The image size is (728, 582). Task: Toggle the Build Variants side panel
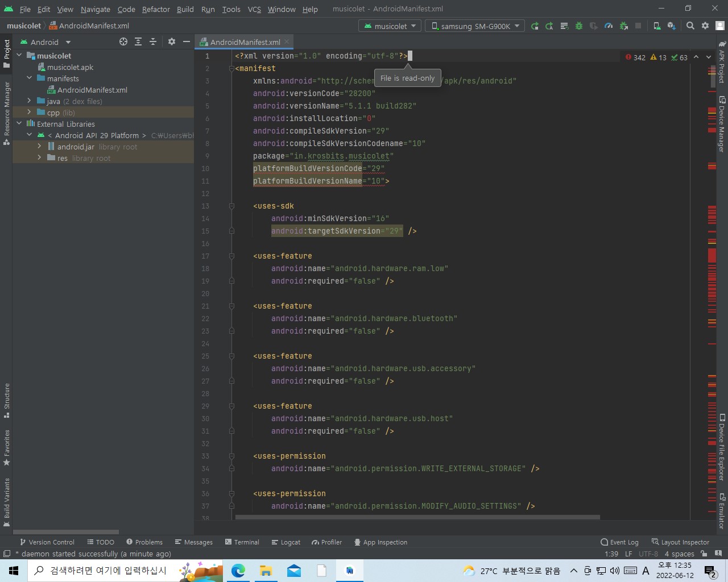(x=7, y=502)
